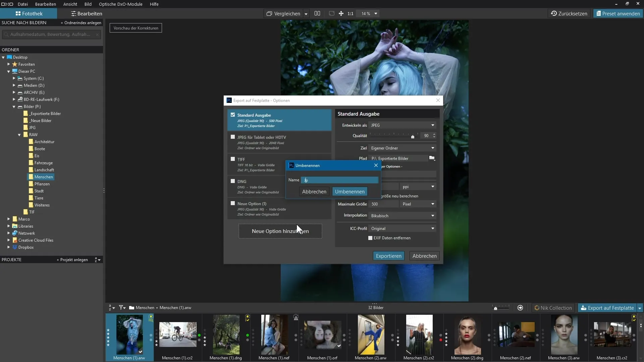Click the Umbenennen confirm button
The width and height of the screenshot is (644, 362).
(350, 192)
